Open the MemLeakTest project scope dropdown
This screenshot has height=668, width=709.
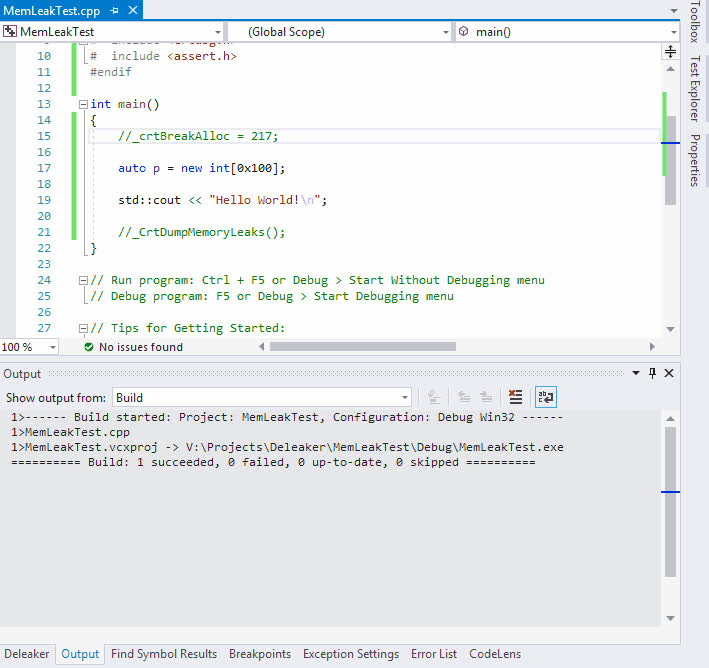tap(216, 32)
